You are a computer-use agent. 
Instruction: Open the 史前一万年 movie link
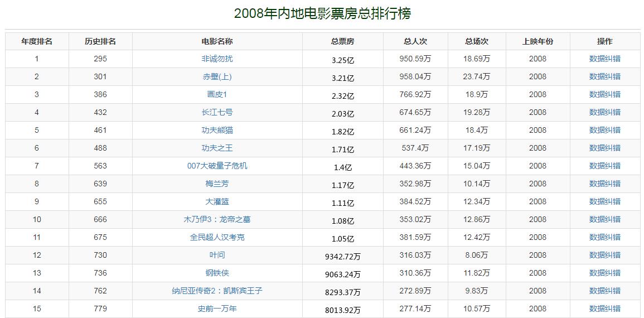point(217,309)
